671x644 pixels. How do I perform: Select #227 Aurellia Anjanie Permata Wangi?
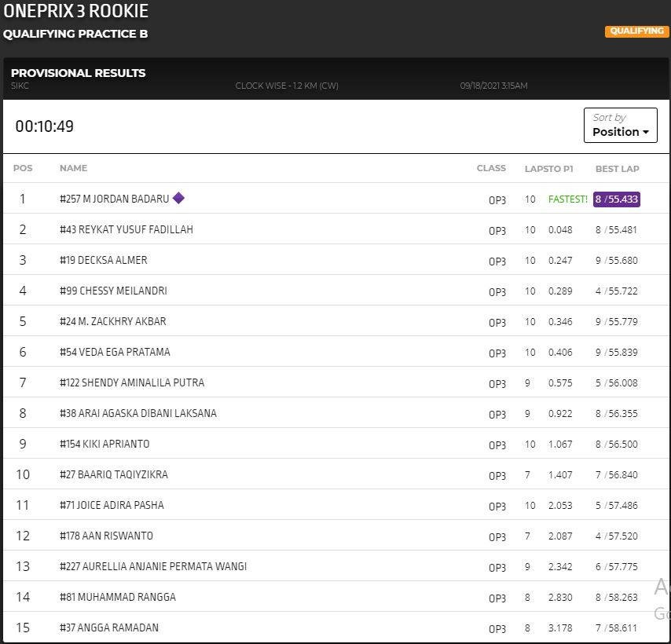153,566
